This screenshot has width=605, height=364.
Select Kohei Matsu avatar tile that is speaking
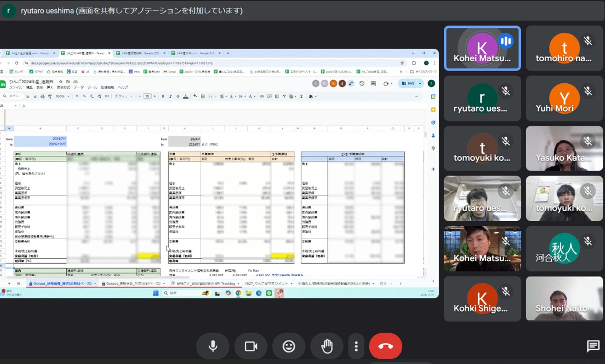tap(482, 48)
